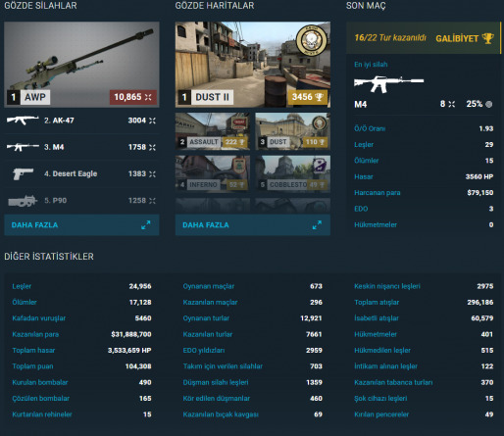Viewport: 504px width, 436px height.
Task: Click the Desert Eagle pistol icon
Action: pos(23,173)
